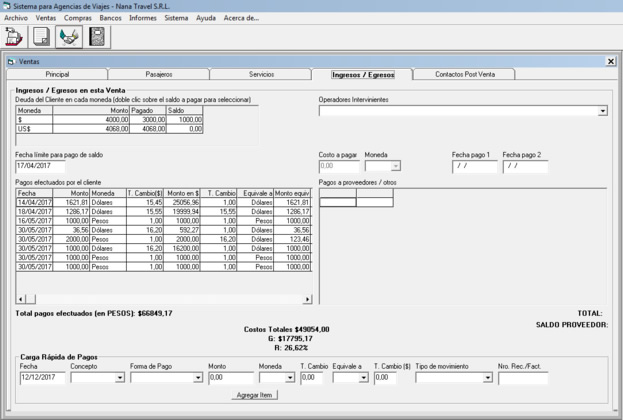
Task: Close the Ventas inner window
Action: pyautogui.click(x=611, y=62)
